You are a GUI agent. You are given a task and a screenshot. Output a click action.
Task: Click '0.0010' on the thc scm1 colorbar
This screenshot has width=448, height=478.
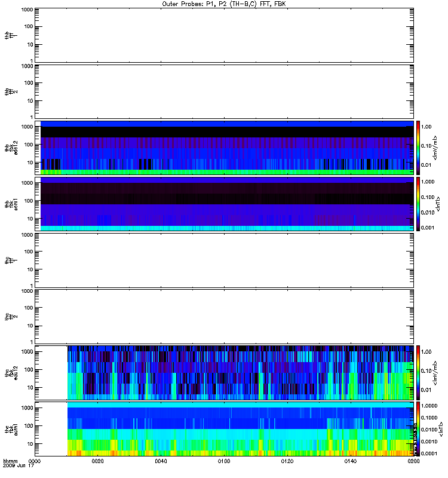[429, 442]
